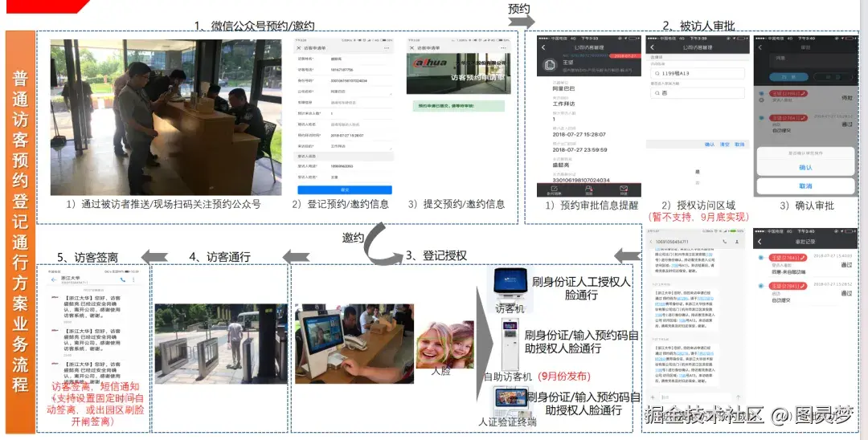Screen dimensions: 868x440
Task: Choose 是 in the picker list
Action: [x=698, y=172]
